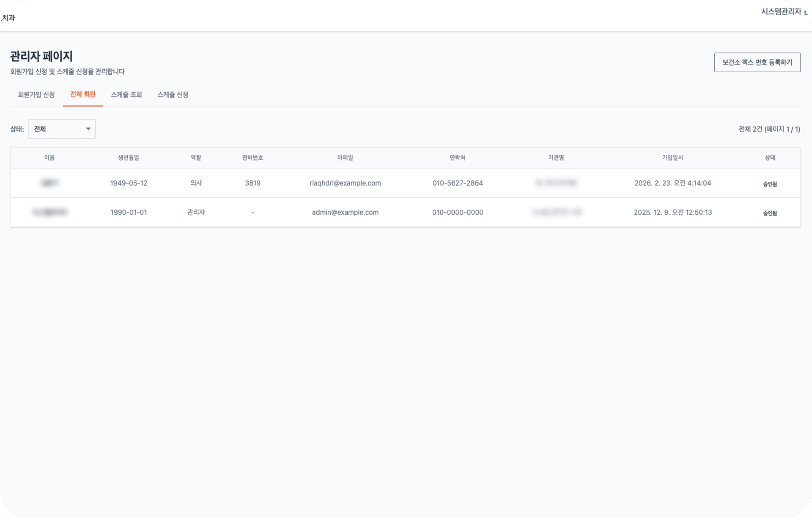Click the 전체 2건 (페이지 1 / 1) count text

pos(769,129)
